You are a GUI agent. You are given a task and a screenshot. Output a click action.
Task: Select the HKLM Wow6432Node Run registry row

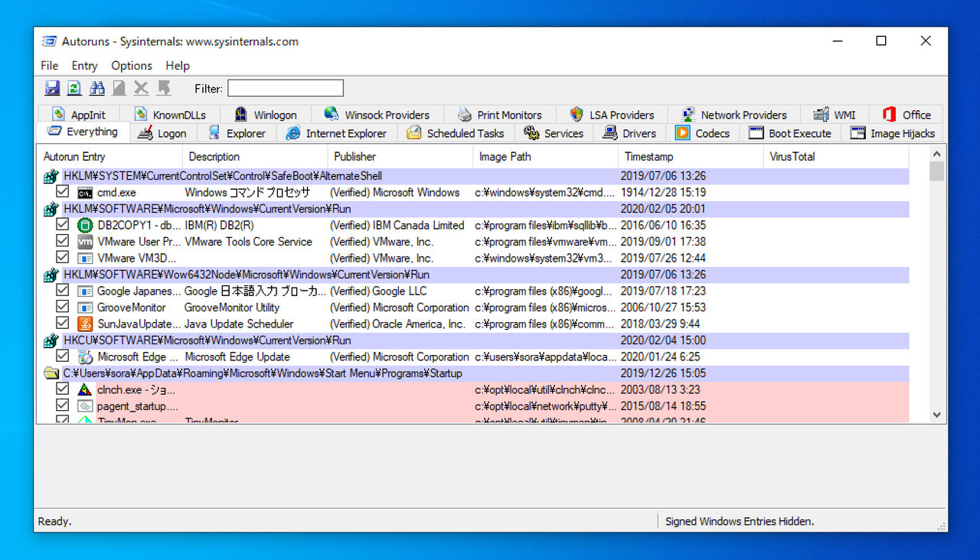pyautogui.click(x=247, y=275)
